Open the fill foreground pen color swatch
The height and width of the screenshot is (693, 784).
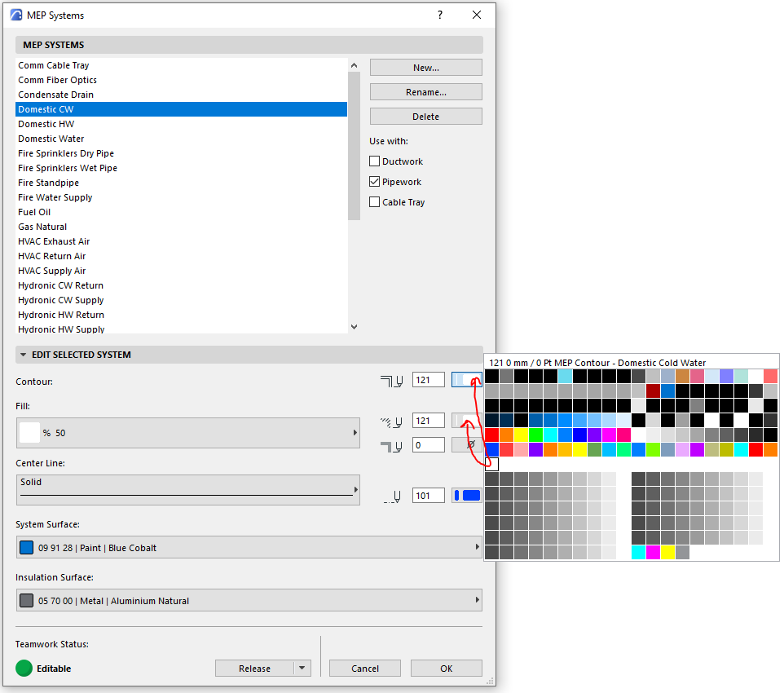click(467, 421)
